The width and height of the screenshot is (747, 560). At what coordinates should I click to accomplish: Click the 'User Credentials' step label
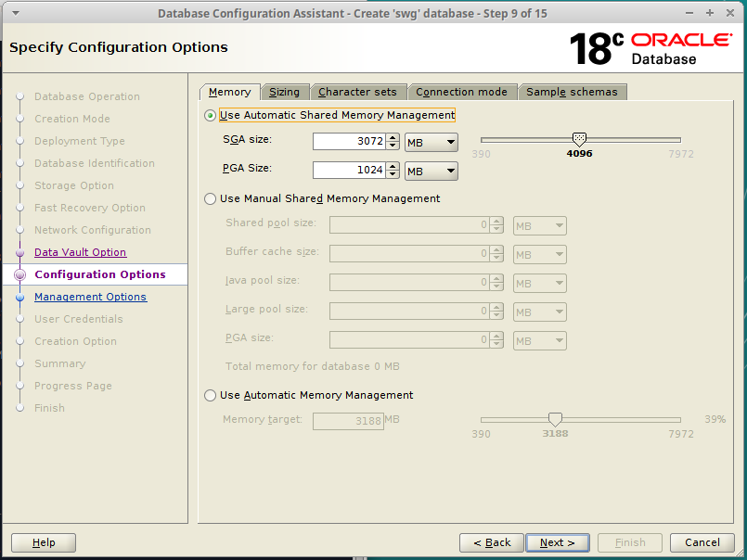pyautogui.click(x=79, y=319)
